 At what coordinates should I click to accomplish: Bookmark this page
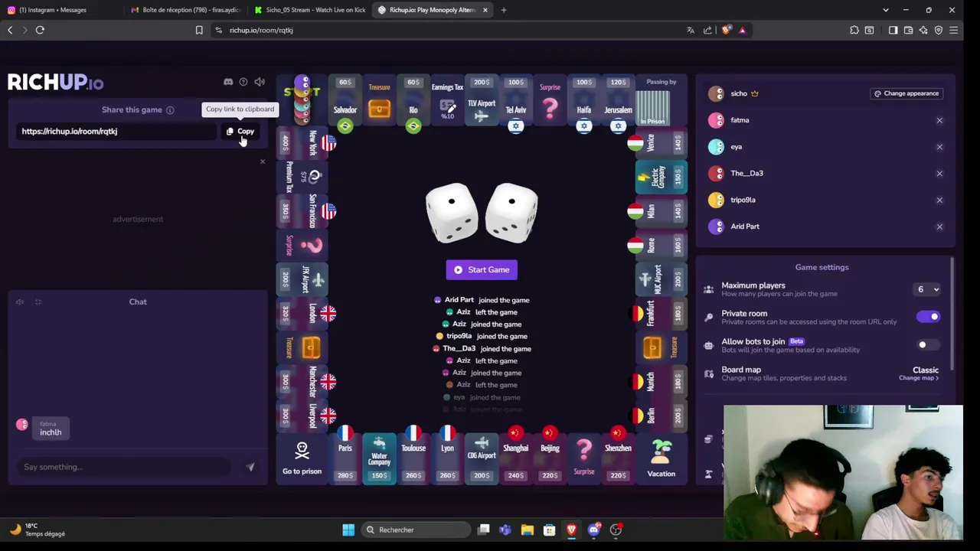[199, 30]
